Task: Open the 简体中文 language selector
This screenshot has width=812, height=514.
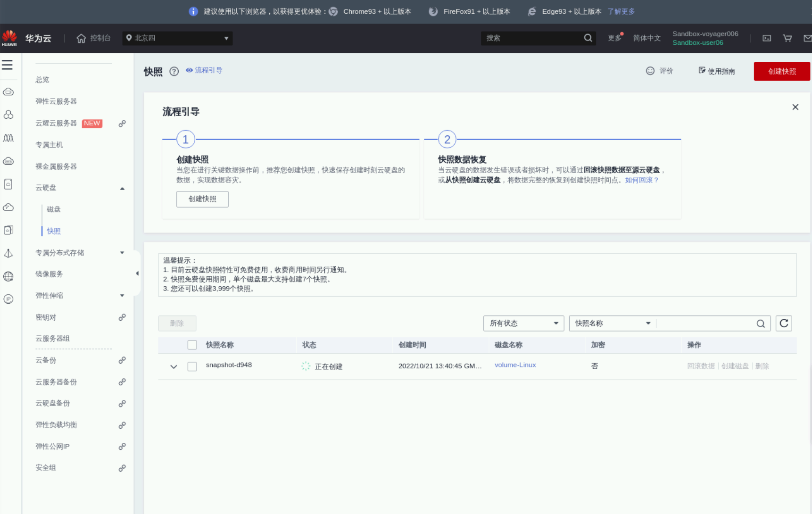Action: point(646,38)
